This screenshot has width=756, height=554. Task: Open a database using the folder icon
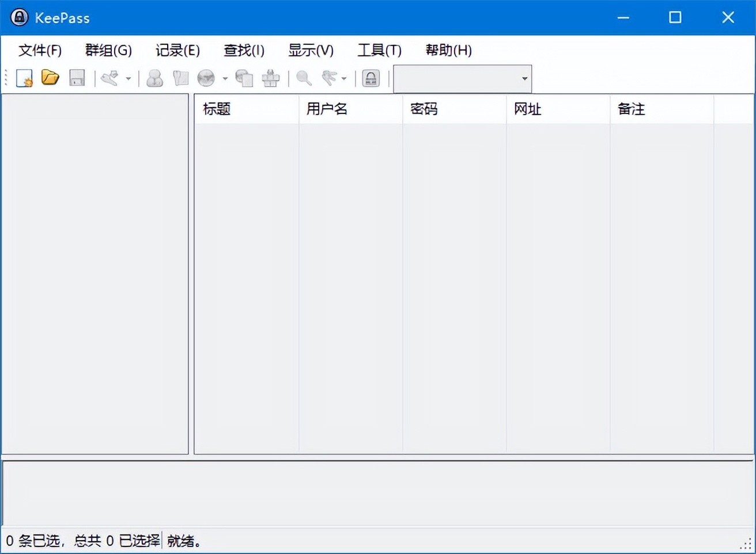pyautogui.click(x=50, y=78)
